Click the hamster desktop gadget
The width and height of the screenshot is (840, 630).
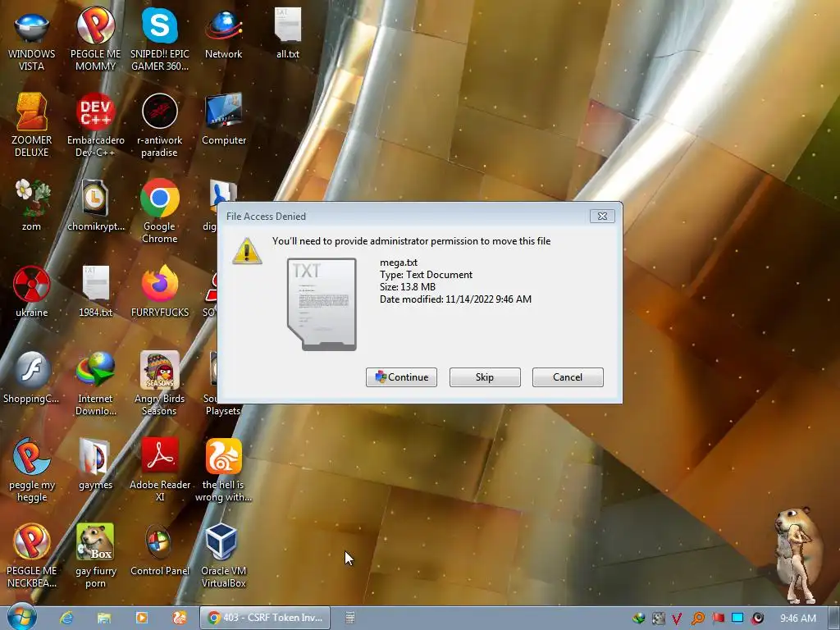tap(798, 555)
